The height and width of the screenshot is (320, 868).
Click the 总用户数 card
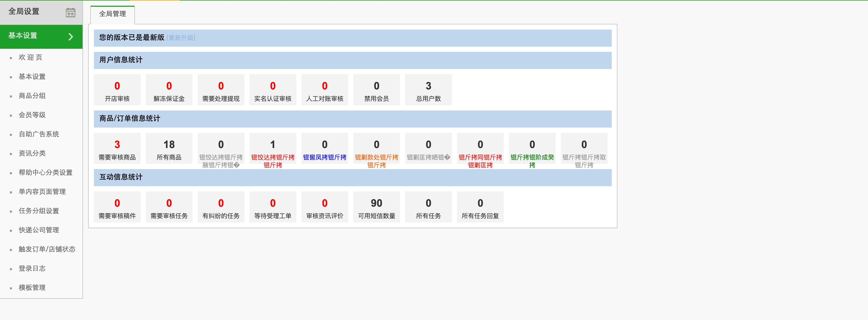[429, 90]
